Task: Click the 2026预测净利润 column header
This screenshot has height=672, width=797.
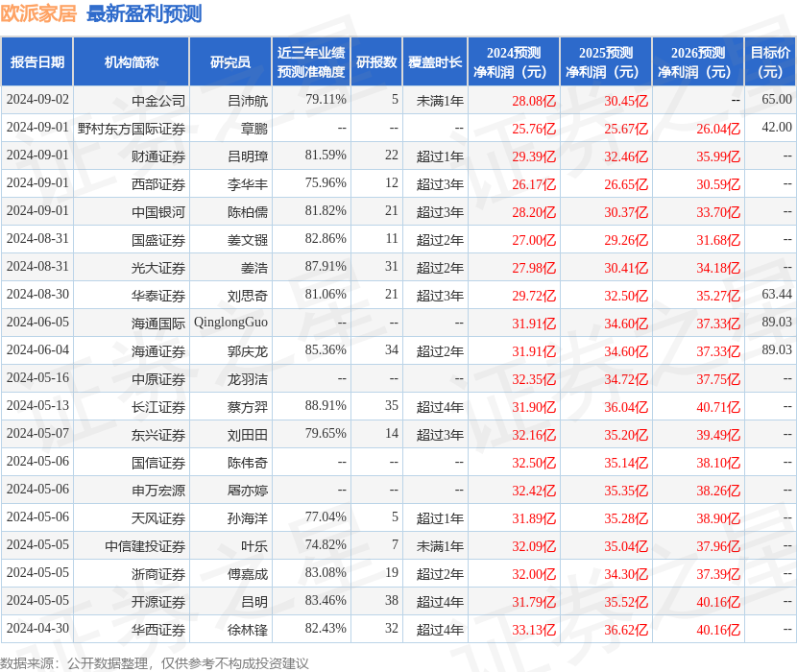Action: point(698,62)
